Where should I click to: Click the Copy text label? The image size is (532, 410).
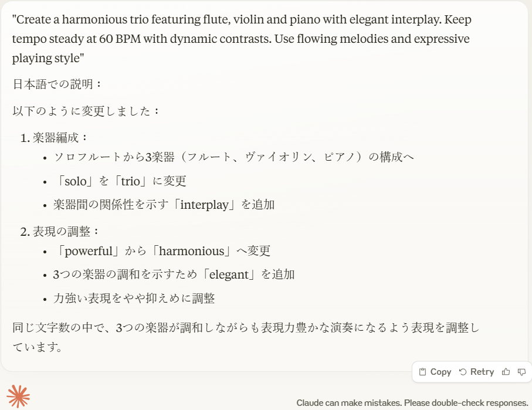[440, 372]
